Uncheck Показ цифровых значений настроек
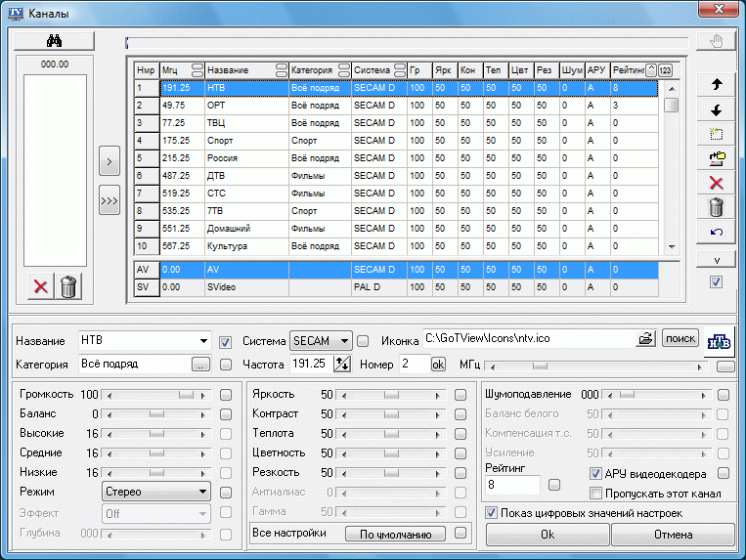 491,513
